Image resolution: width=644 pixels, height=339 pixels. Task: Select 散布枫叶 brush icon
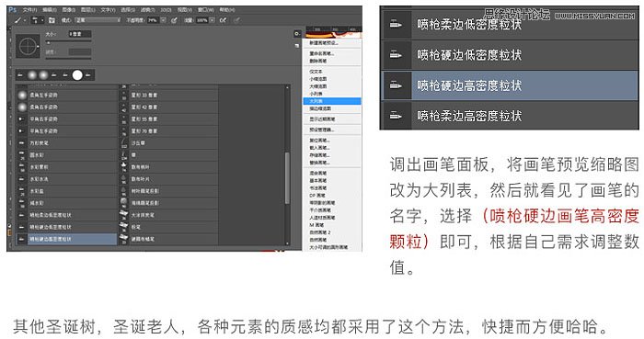click(x=124, y=167)
